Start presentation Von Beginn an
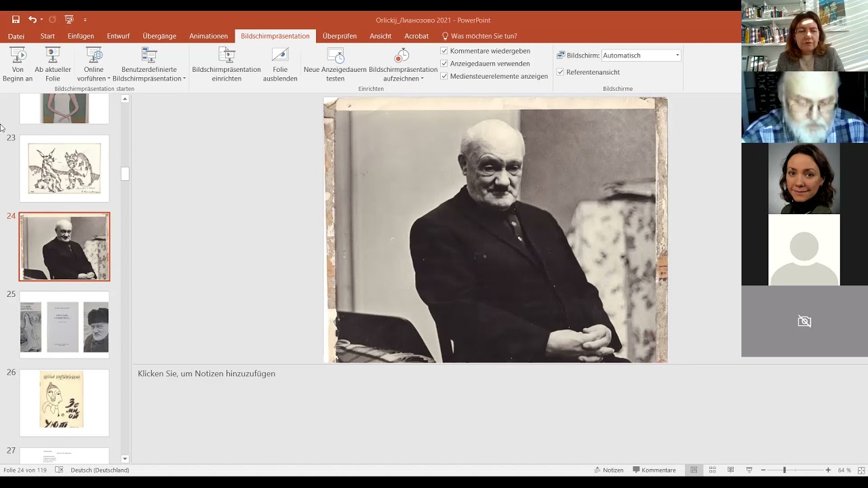 (18, 64)
